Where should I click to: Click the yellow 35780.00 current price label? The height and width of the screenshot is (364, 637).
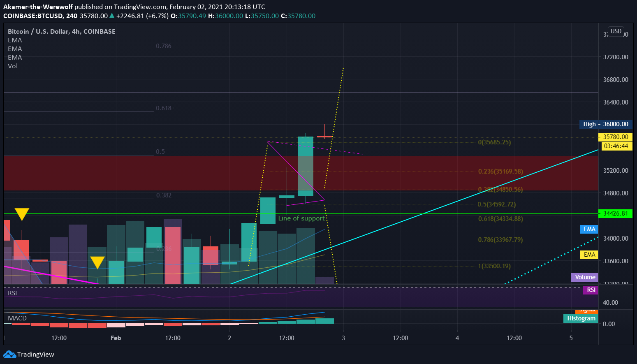616,137
